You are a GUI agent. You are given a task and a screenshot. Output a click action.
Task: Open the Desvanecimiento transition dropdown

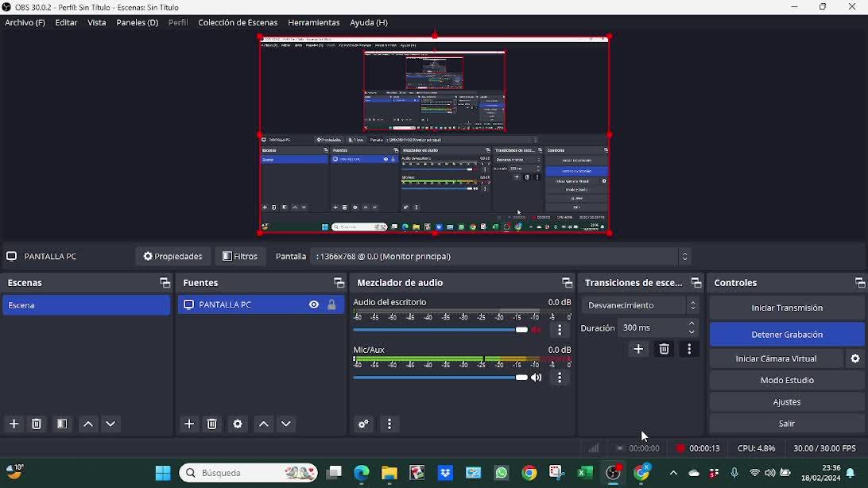640,305
